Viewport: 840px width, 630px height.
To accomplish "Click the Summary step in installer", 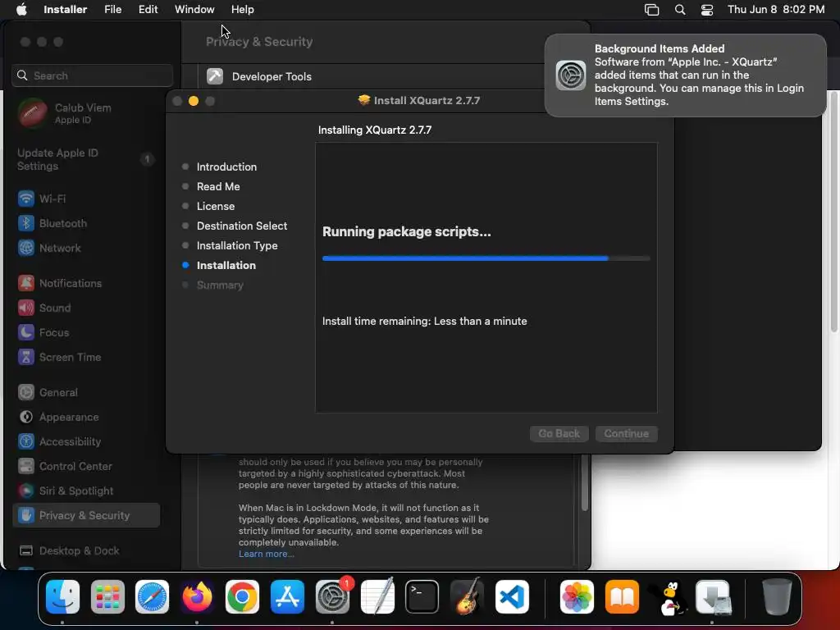I will tap(220, 285).
